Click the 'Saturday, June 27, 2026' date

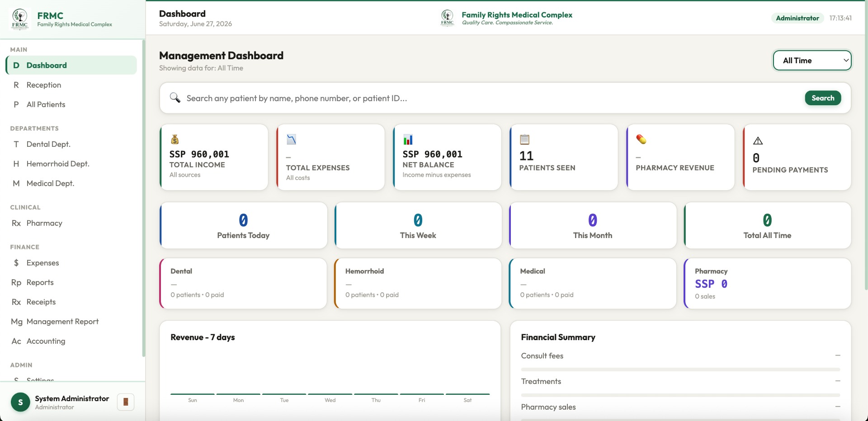click(x=195, y=24)
